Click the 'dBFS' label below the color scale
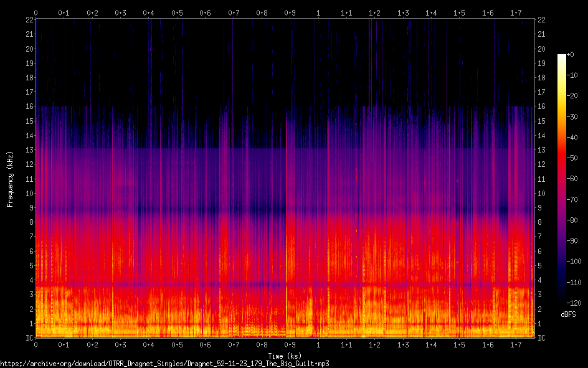The width and height of the screenshot is (588, 368). [567, 314]
